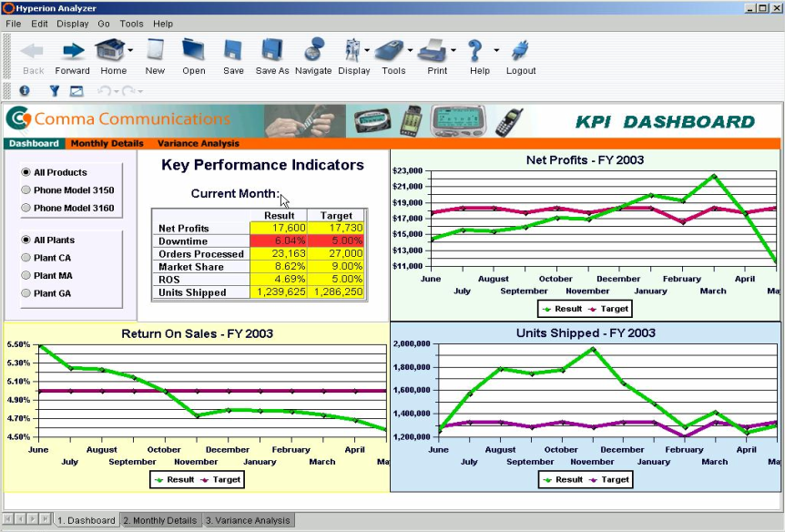This screenshot has height=532, width=785.
Task: Click the Orders Processed result 23,163
Action: (279, 253)
